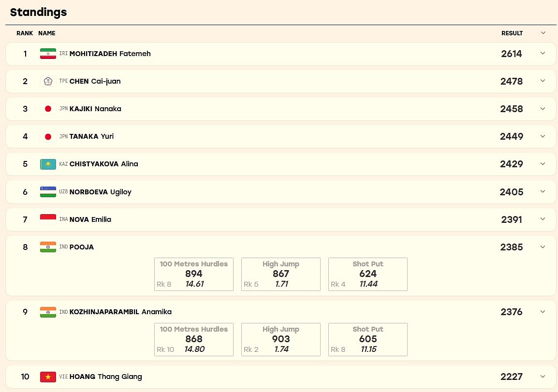Viewport: 558px width, 392px height.
Task: Click the Vietnam flag beside HOANG Thang Giang
Action: coord(48,377)
